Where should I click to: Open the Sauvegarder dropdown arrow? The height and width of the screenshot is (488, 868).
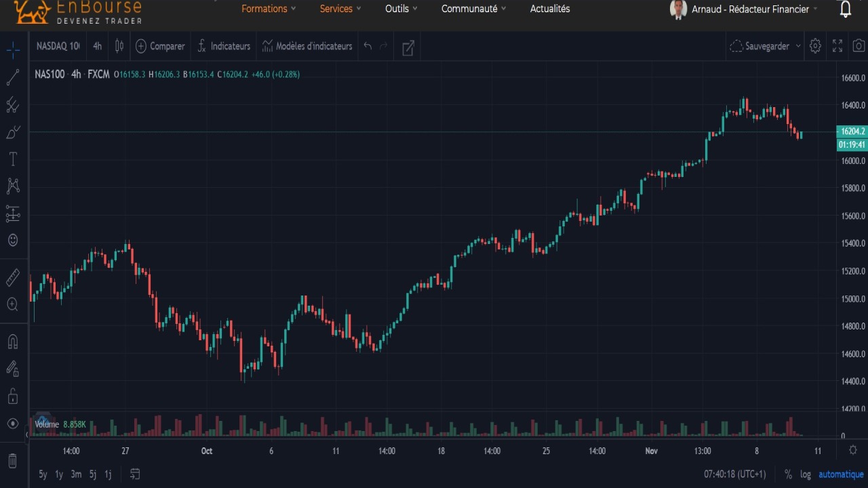point(798,46)
